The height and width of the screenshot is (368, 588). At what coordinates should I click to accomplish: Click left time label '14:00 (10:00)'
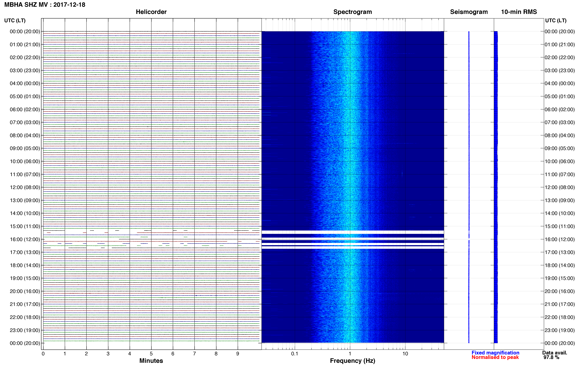click(x=25, y=213)
